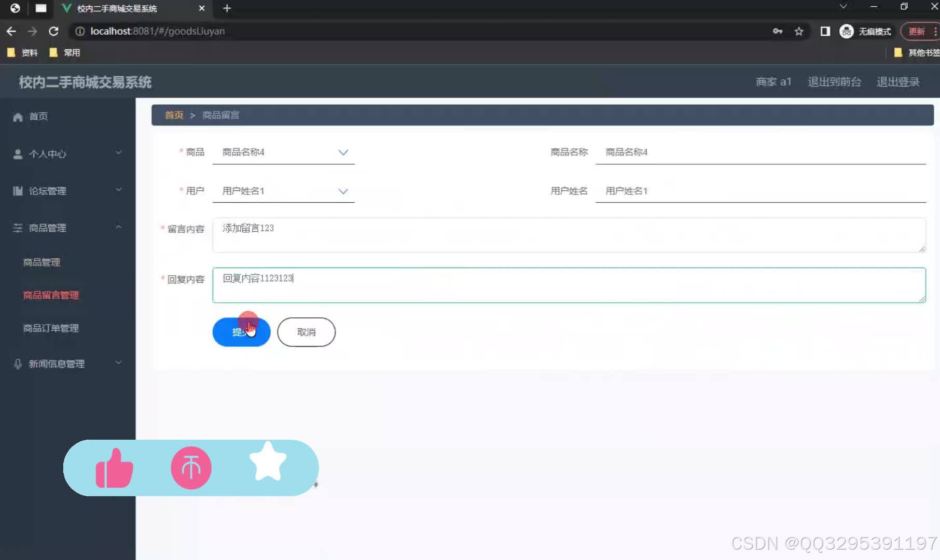
Task: Close the 校内二手商城交易系统 browser tab
Action: 202,8
